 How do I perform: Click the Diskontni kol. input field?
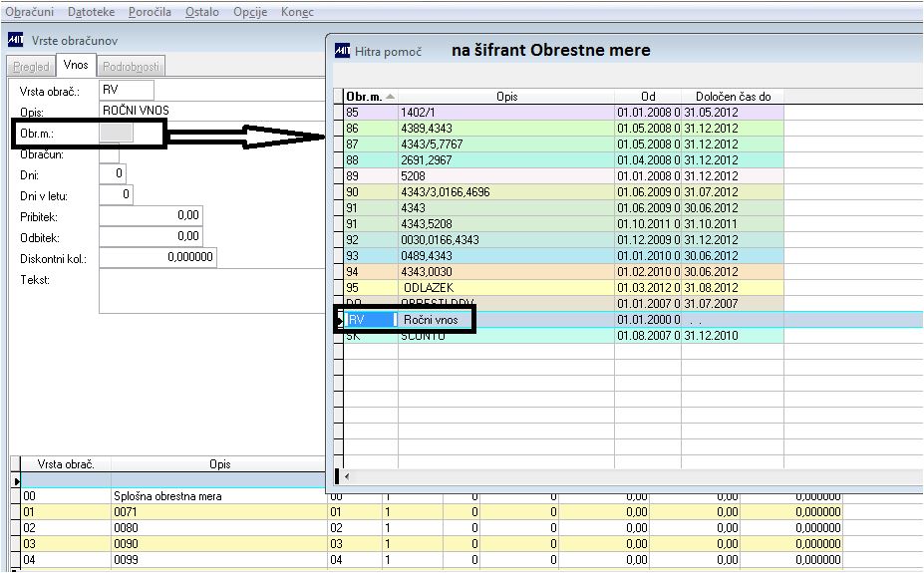tap(157, 257)
